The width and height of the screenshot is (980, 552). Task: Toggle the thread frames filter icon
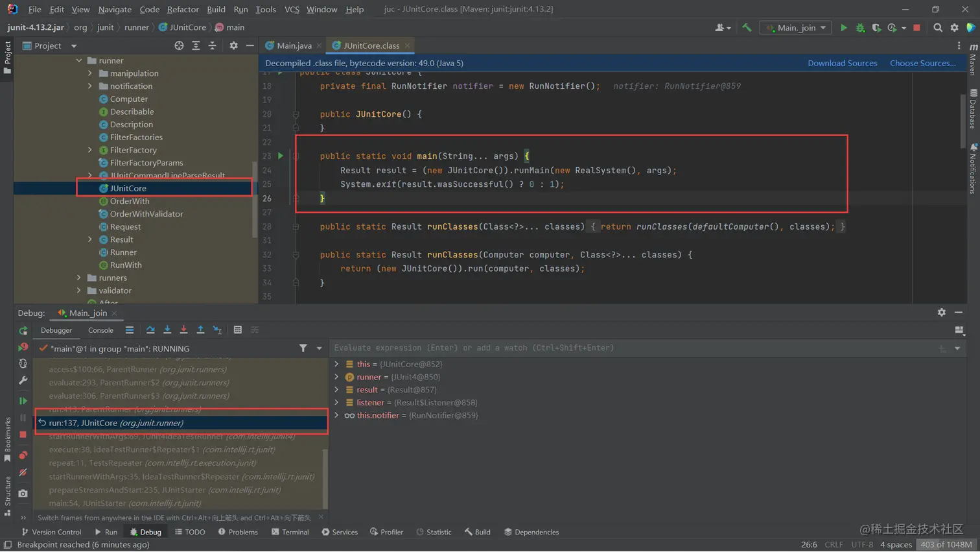point(303,348)
